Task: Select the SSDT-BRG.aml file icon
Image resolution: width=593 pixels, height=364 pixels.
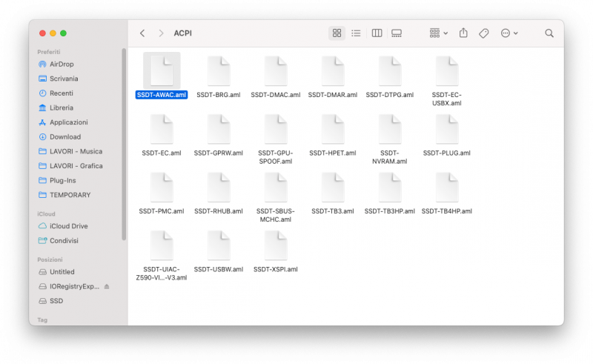Action: [x=219, y=70]
